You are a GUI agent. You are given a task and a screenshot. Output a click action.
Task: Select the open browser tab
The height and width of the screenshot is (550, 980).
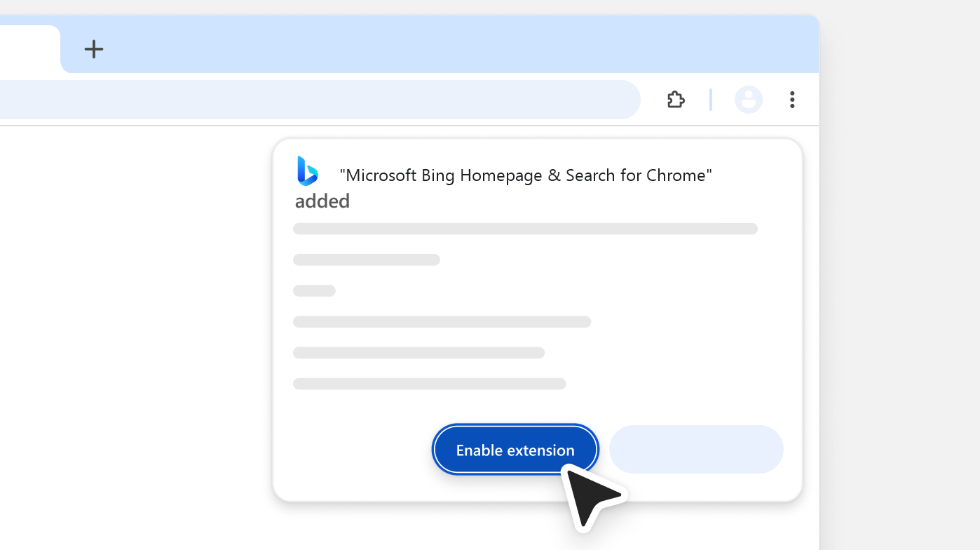pyautogui.click(x=30, y=49)
